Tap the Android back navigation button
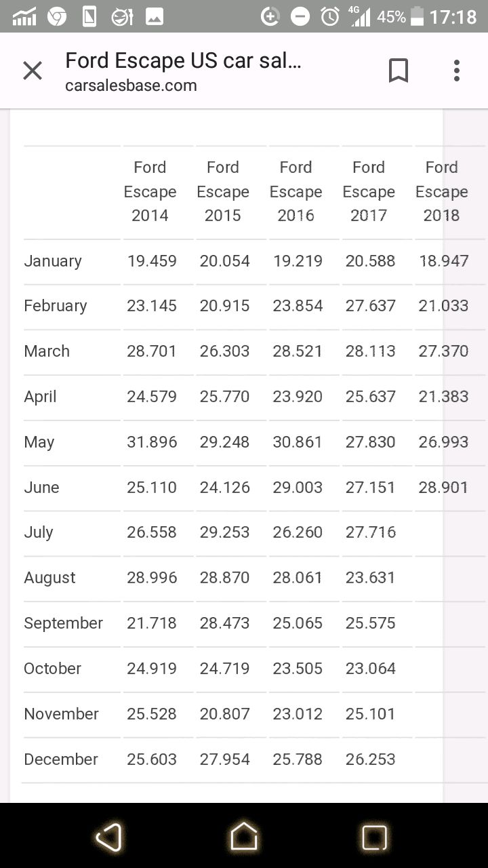The width and height of the screenshot is (488, 868). (108, 837)
